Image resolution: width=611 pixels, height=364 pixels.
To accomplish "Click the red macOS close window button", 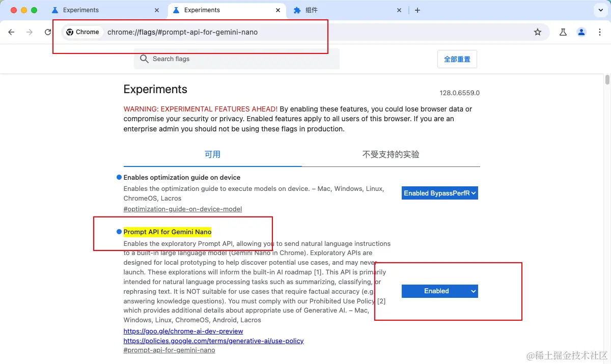I will point(14,10).
